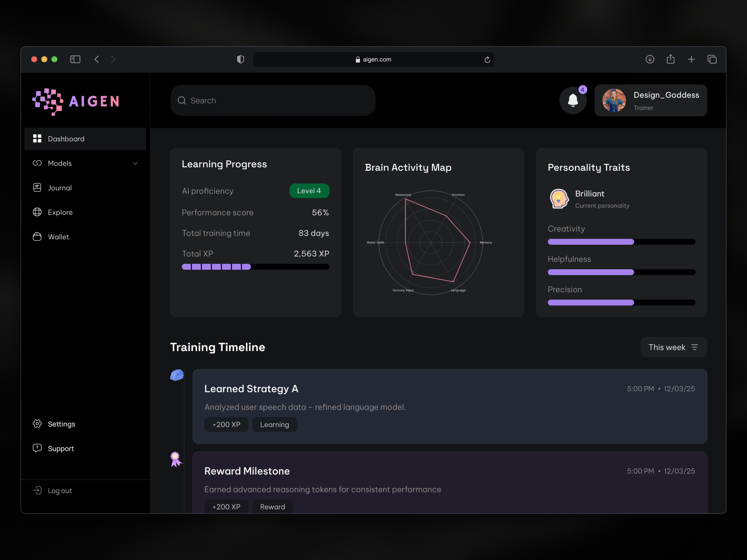
Task: Expand the Models menu
Action: pos(135,163)
